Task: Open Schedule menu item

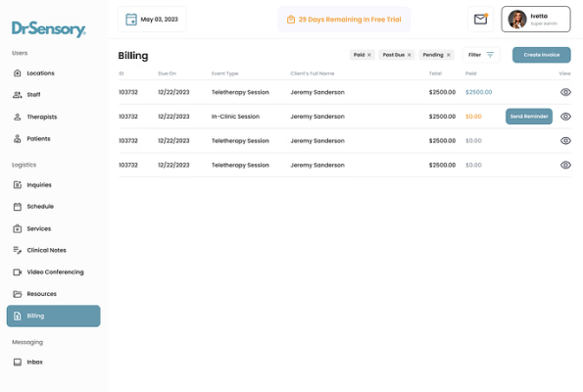Action: coord(40,207)
